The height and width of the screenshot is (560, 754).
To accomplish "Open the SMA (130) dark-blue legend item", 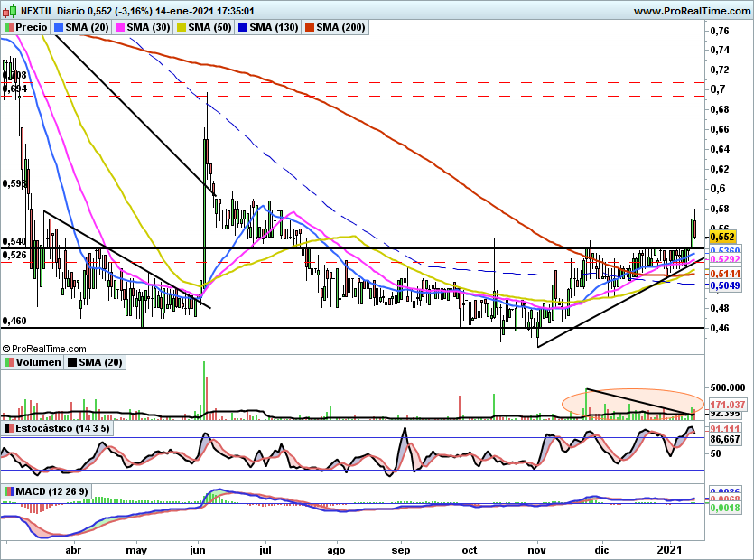I will pos(268,27).
